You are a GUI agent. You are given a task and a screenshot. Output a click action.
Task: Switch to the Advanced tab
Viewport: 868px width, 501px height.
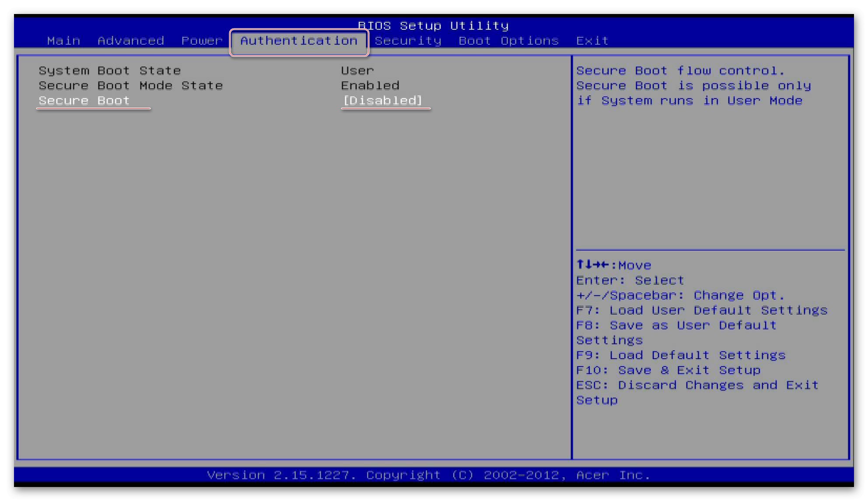click(x=131, y=41)
